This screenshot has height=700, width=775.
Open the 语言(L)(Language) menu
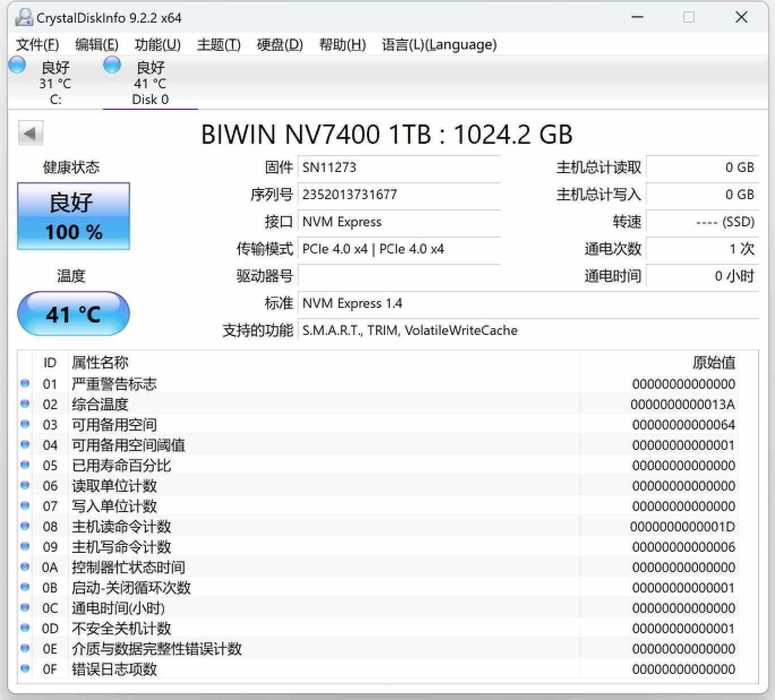pyautogui.click(x=439, y=44)
